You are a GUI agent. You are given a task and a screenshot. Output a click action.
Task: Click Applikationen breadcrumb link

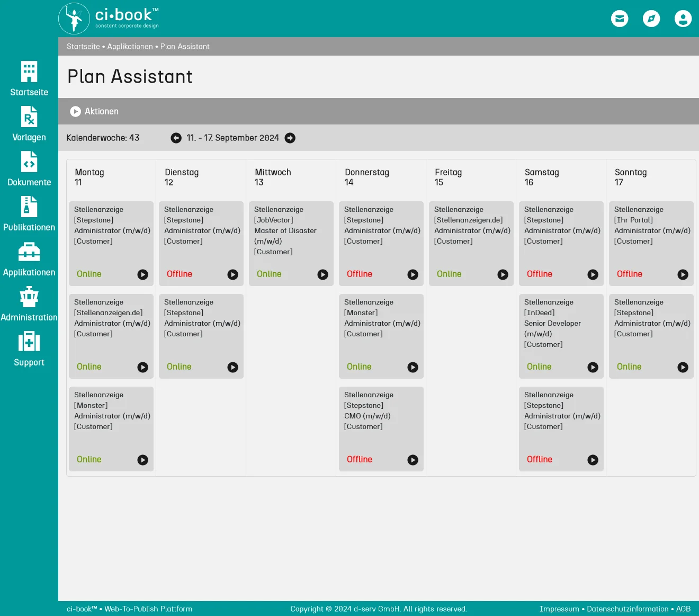[x=130, y=47]
